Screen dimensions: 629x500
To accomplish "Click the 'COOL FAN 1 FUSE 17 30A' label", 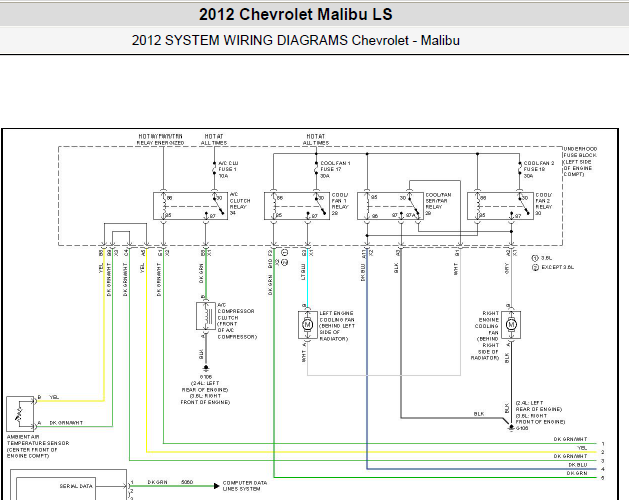I will click(x=335, y=169).
